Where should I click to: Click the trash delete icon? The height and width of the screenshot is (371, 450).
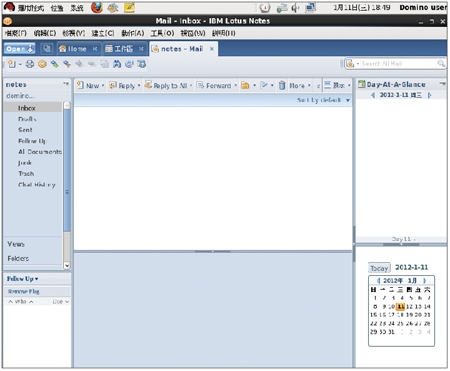click(x=282, y=86)
